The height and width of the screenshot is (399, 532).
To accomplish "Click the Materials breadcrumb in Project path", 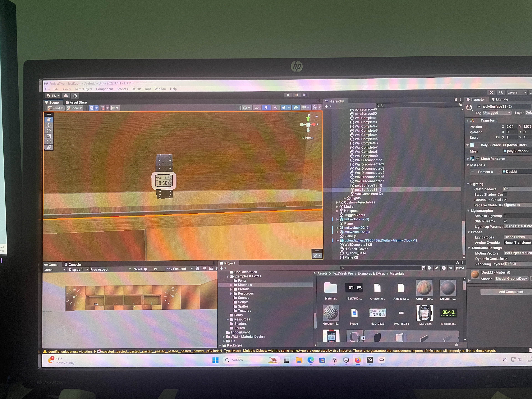I will coord(397,273).
